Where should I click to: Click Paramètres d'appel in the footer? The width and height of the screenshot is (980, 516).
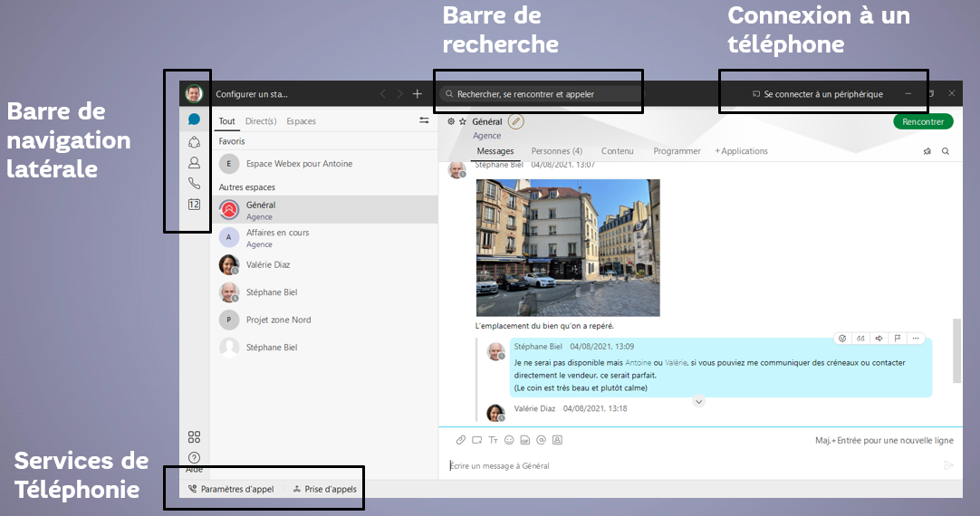coord(231,489)
